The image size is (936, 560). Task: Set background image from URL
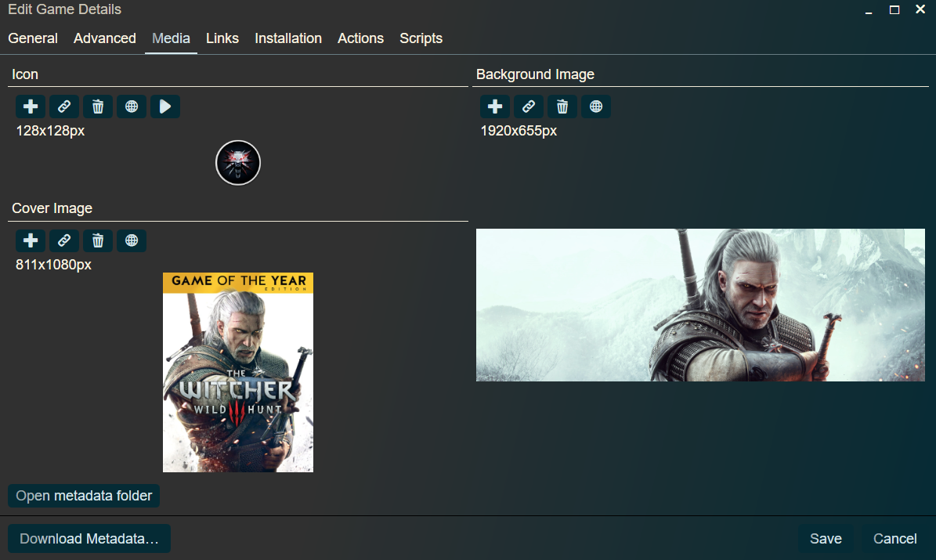(528, 106)
